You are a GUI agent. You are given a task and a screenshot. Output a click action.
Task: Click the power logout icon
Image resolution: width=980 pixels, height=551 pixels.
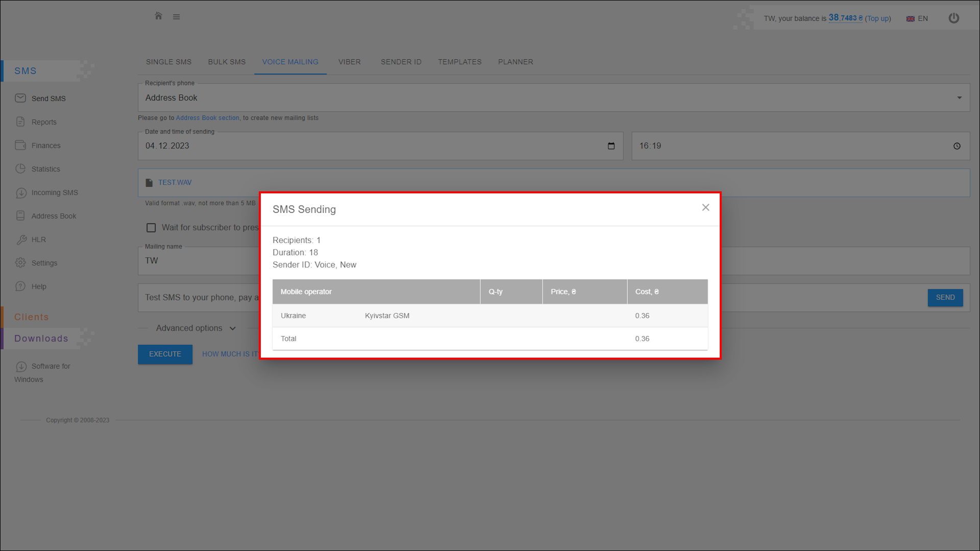[x=953, y=18]
